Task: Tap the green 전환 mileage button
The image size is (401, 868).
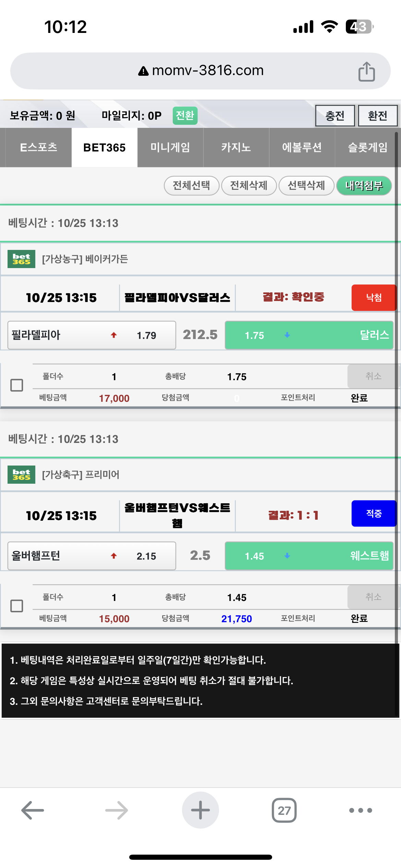Action: [185, 116]
